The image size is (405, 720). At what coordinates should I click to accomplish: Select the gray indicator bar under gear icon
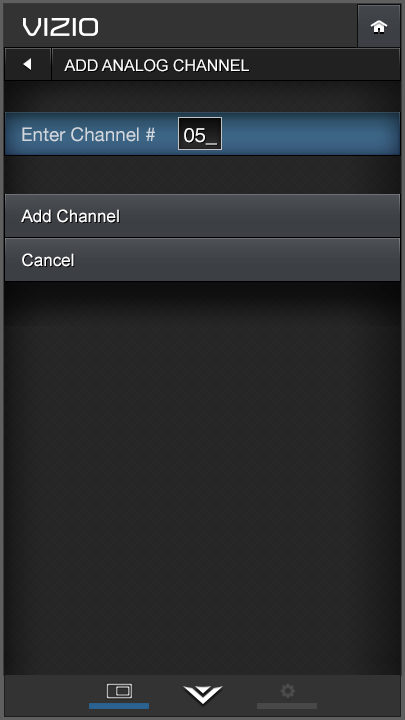[x=287, y=706]
